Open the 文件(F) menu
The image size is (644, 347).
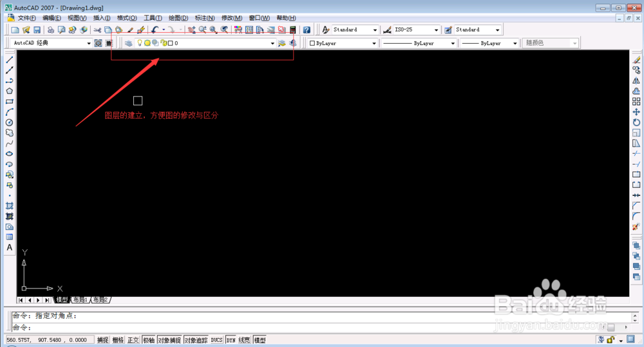[x=26, y=18]
